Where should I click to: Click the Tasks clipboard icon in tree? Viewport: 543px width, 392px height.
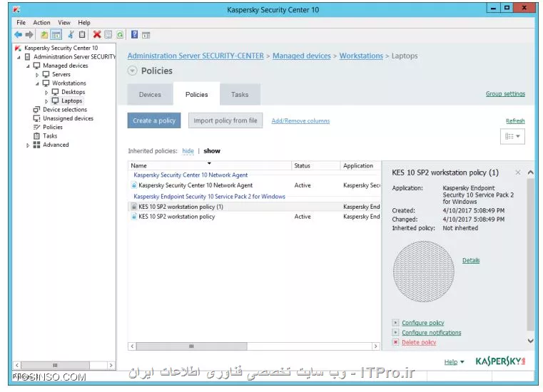[x=36, y=136]
